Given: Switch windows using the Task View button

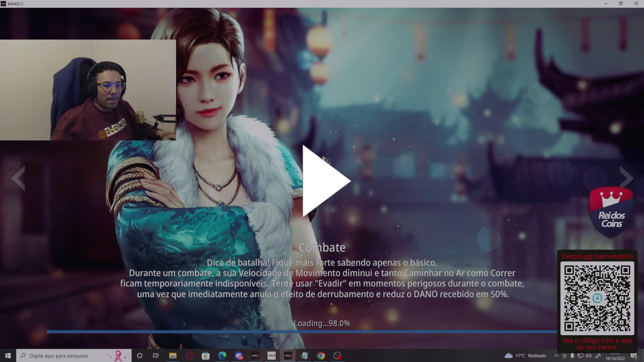Looking at the screenshot, I should (156, 356).
